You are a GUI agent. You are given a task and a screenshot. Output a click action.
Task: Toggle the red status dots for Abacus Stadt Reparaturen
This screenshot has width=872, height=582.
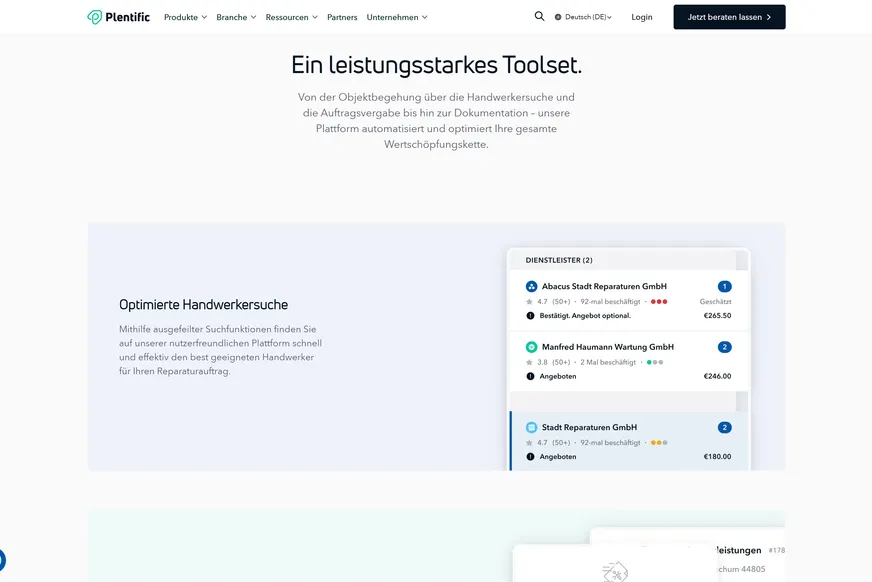657,300
